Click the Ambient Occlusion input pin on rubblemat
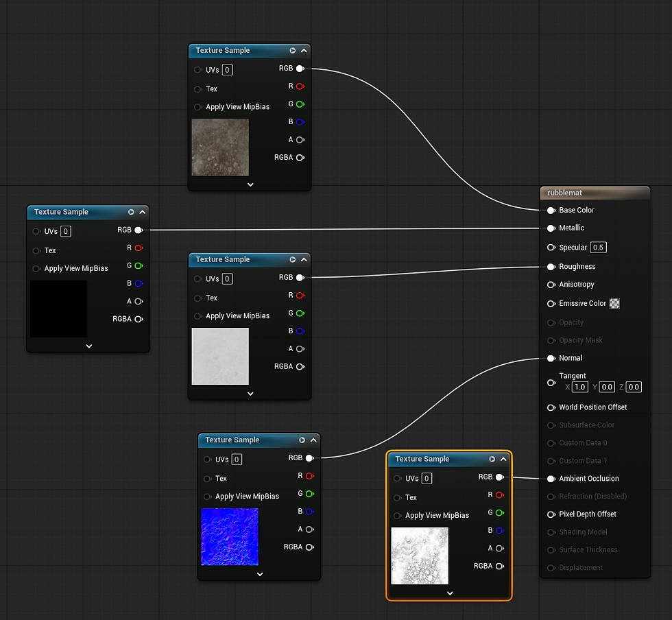672x620 pixels. [x=551, y=479]
